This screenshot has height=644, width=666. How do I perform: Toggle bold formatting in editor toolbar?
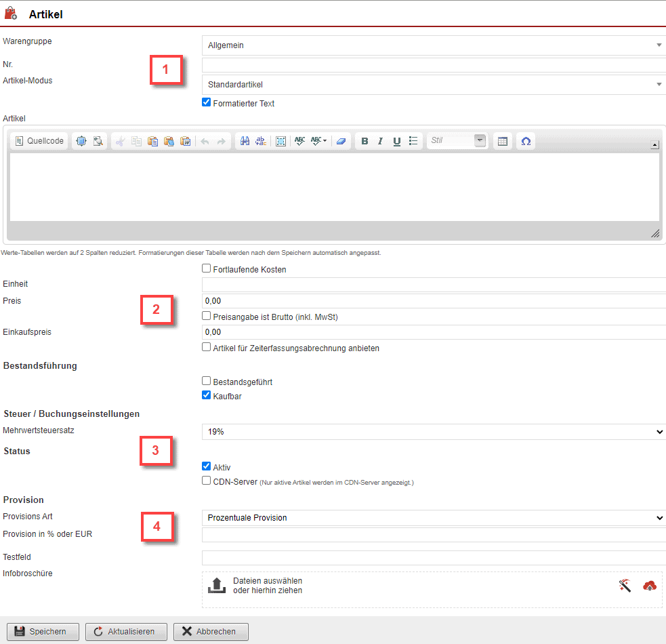pos(365,141)
